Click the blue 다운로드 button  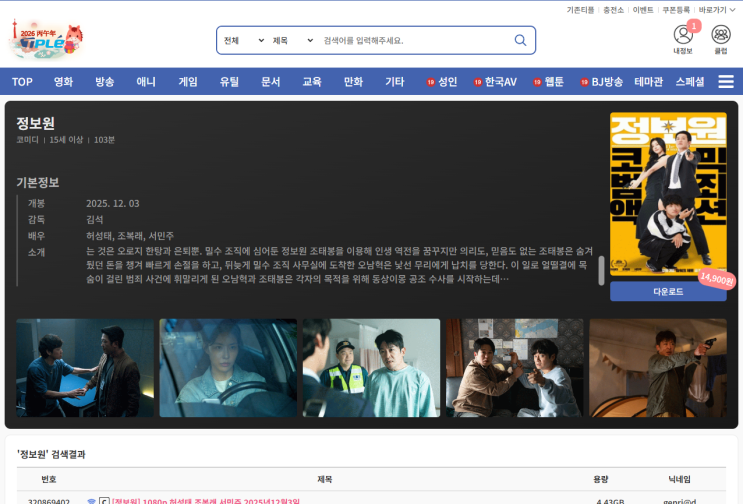pos(668,291)
